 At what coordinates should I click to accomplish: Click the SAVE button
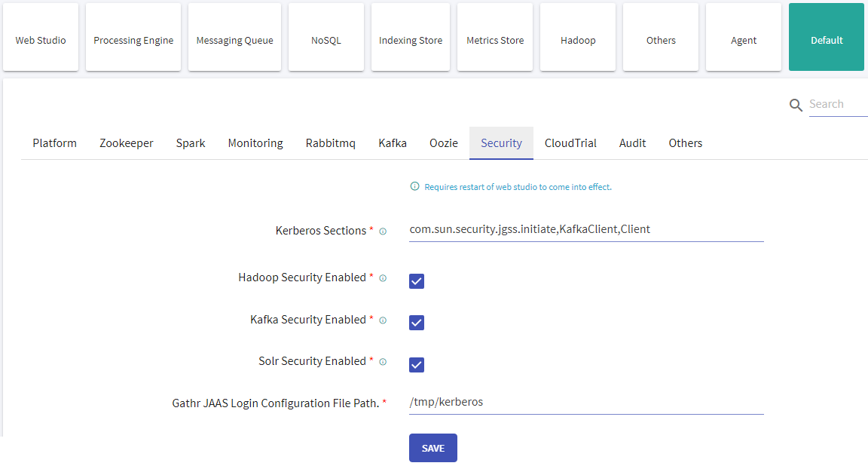(432, 447)
